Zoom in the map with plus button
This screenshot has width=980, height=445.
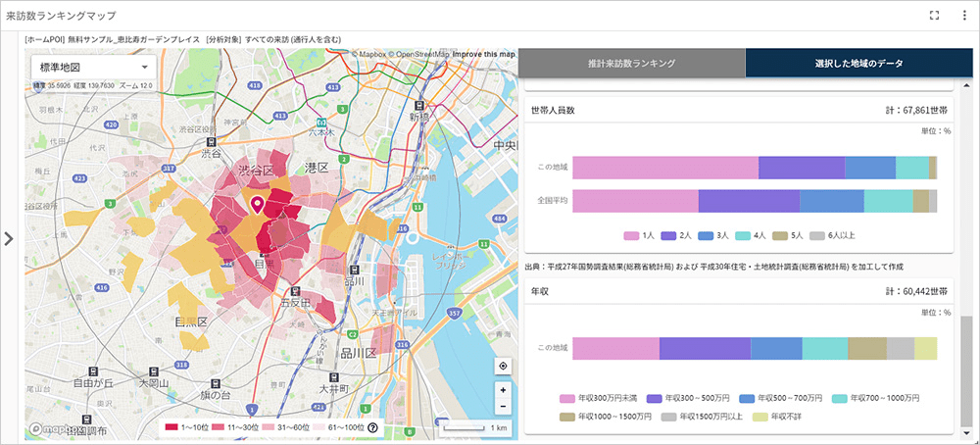pyautogui.click(x=503, y=389)
